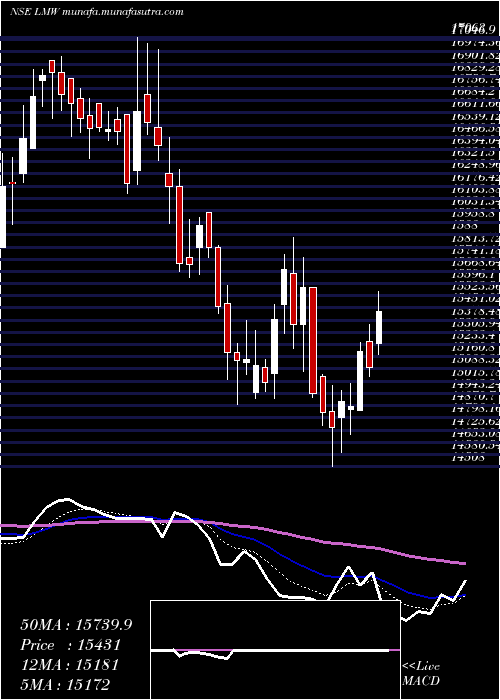Click the 16539.12 price axis label
The height and width of the screenshot is (700, 500).
(x=475, y=117)
